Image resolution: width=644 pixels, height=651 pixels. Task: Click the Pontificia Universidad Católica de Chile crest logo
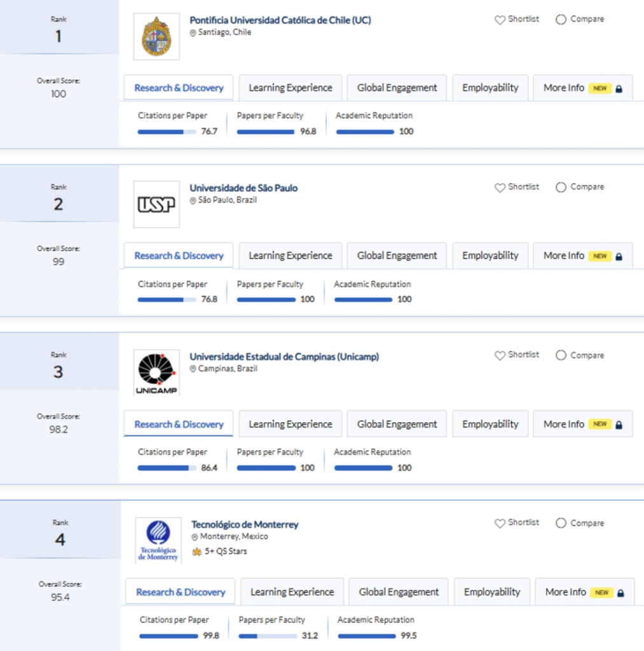[156, 37]
